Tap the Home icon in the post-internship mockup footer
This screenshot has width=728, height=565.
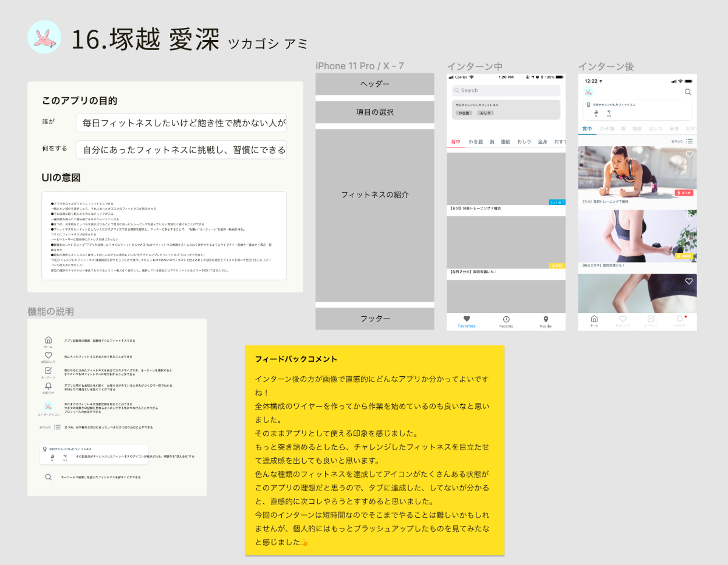[x=594, y=319]
